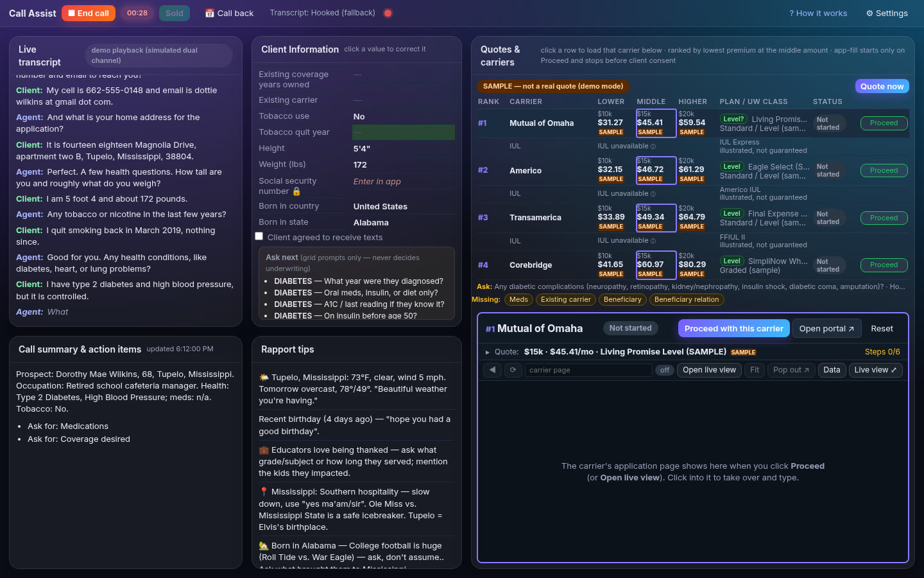
Task: Mark the call as Sold
Action: click(175, 13)
